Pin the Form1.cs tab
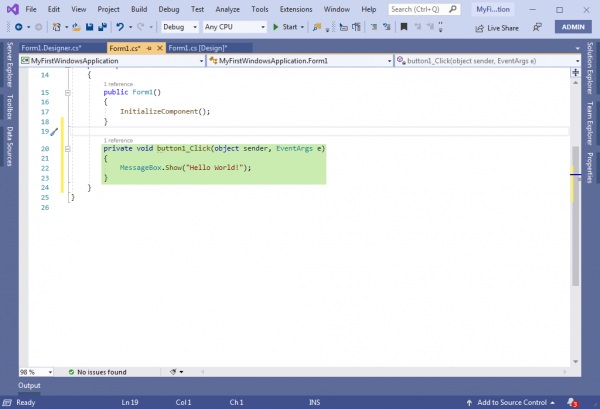 click(148, 47)
